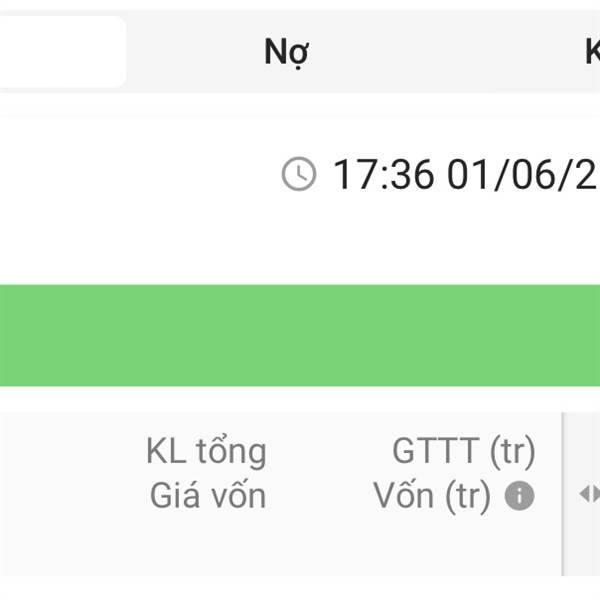
Task: Click the info icon next to Vốn (tr)
Action: tap(519, 496)
